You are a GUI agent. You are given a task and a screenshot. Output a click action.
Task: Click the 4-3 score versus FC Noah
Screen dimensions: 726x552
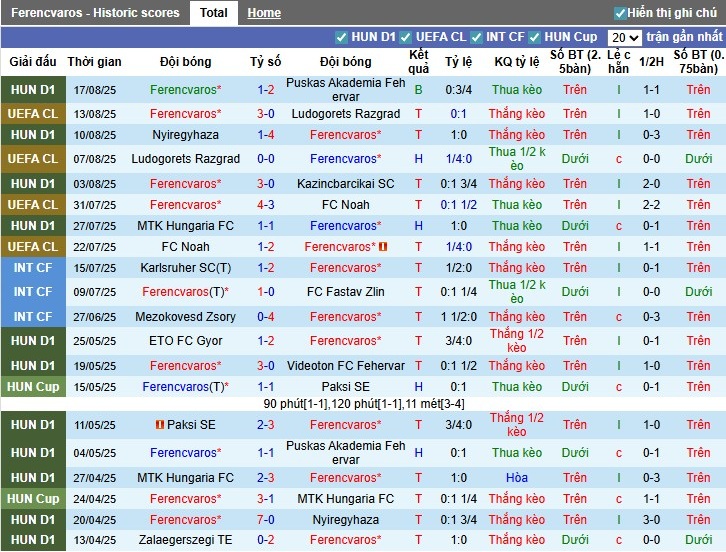(266, 205)
